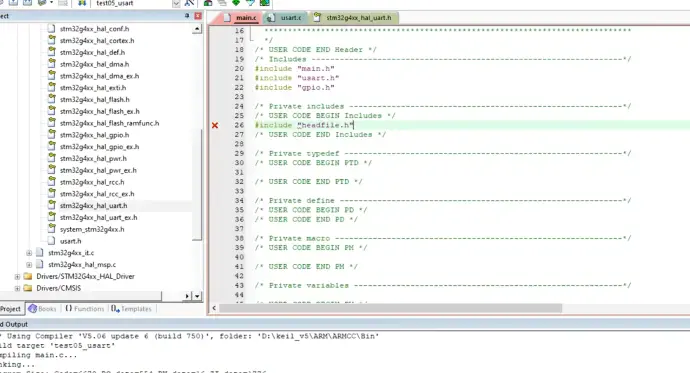Select stm32g4xx_hal_rcc.h in the tree
Screen dimensions: 690x373
(x=92, y=182)
